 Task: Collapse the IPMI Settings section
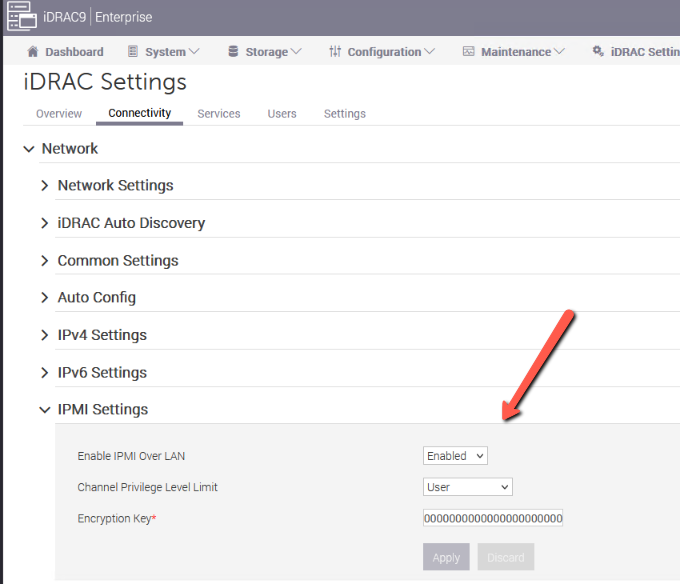(x=44, y=410)
